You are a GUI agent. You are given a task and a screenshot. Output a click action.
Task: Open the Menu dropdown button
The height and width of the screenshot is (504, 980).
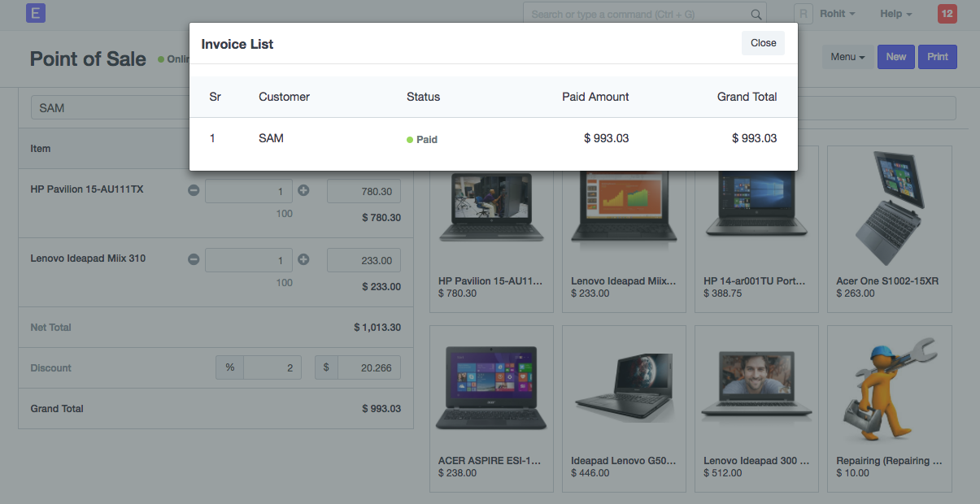coord(847,57)
